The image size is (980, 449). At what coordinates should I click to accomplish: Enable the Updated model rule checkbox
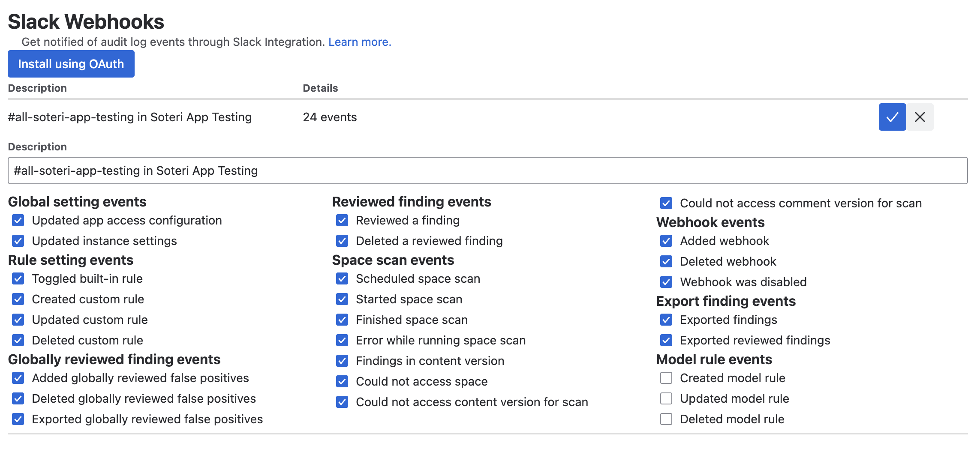click(666, 398)
